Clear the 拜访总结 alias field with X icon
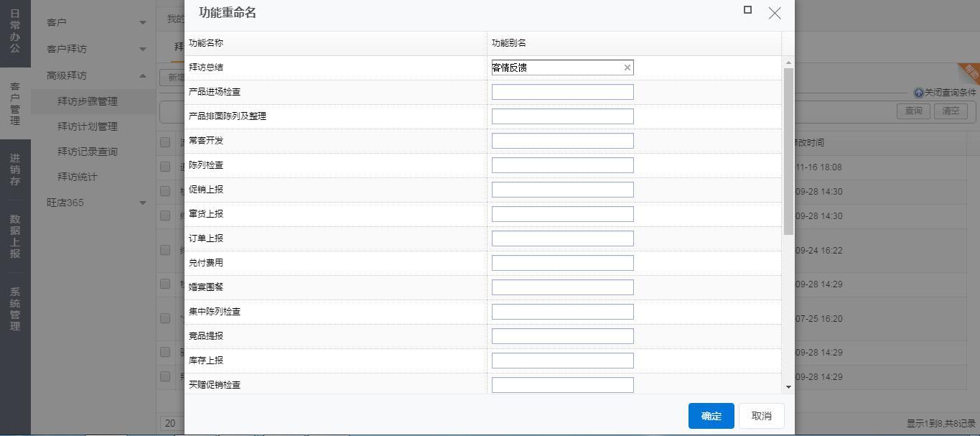 (x=627, y=68)
